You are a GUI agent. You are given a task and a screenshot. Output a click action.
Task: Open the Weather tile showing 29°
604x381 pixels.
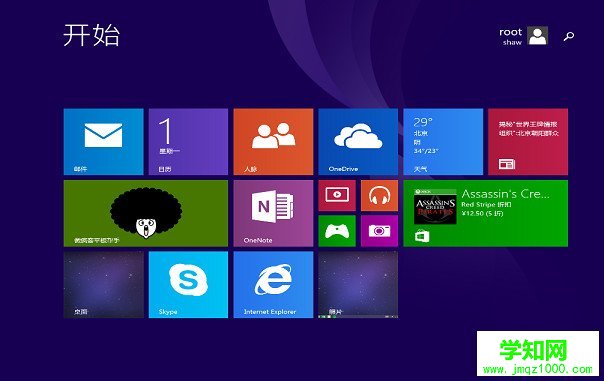coord(443,142)
